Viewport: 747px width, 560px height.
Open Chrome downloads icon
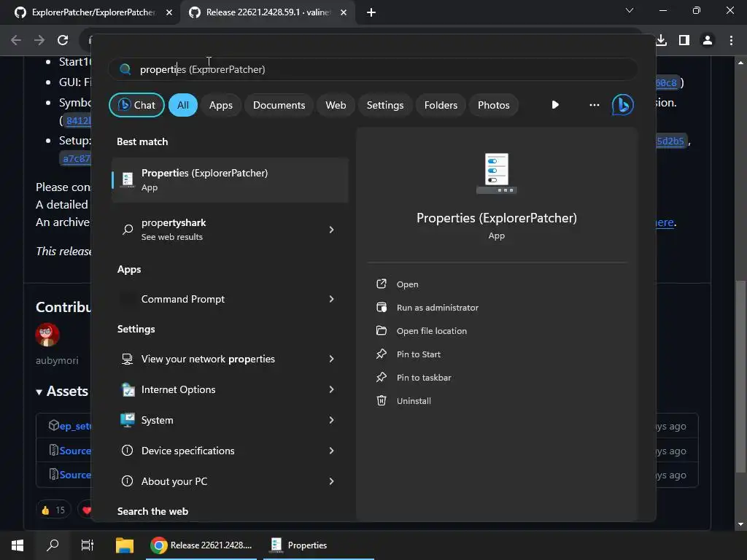(x=661, y=41)
